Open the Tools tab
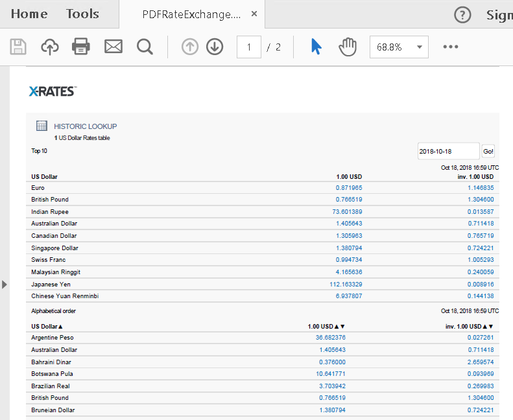This screenshot has height=420, width=513. click(82, 14)
